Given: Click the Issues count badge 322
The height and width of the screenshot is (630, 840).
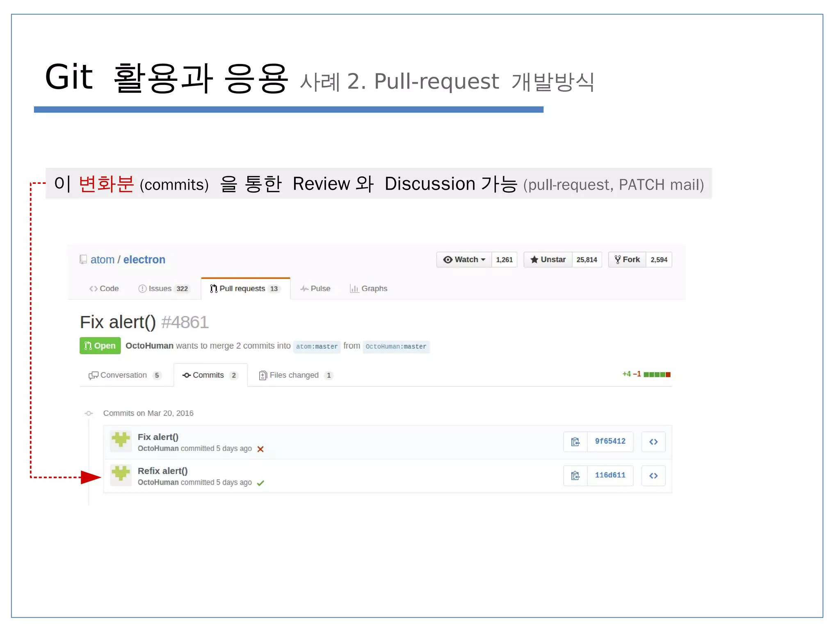Looking at the screenshot, I should (x=182, y=289).
